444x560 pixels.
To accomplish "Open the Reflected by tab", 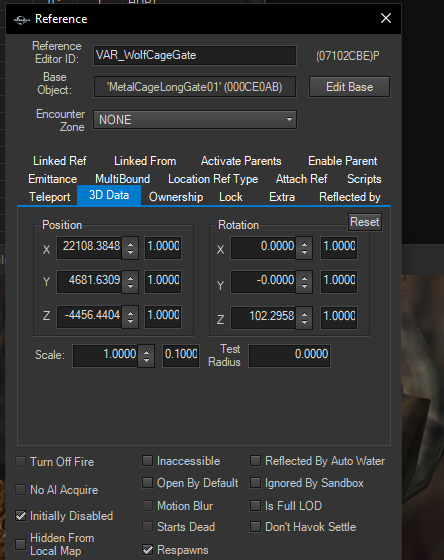I will tap(350, 197).
